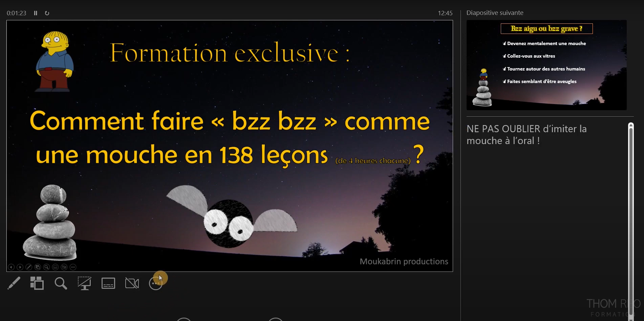Click the small overlay zoom icon
Image resolution: width=644 pixels, height=321 pixels.
pyautogui.click(x=46, y=267)
